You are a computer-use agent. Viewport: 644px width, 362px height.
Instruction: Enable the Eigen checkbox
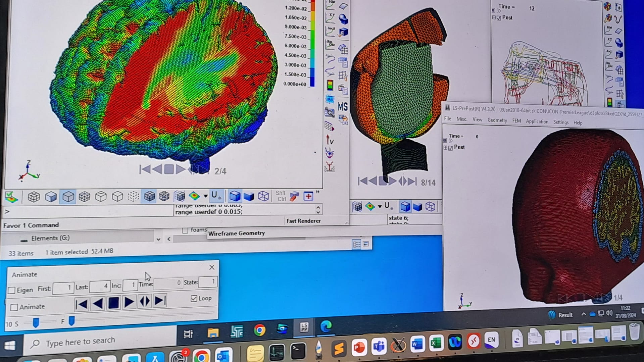12,290
